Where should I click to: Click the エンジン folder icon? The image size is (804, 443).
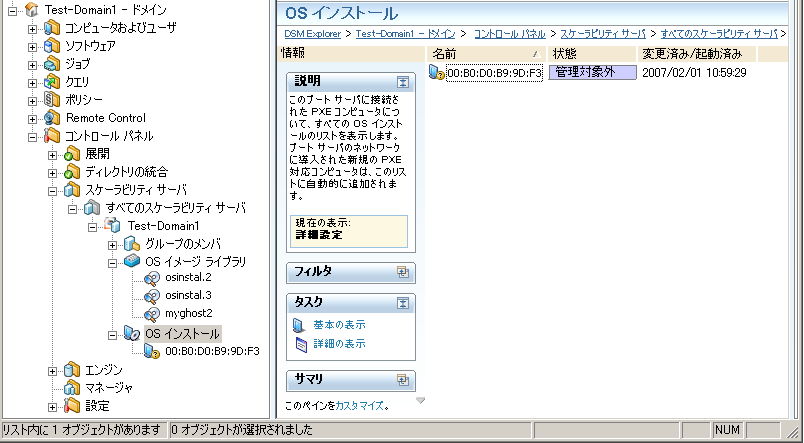tap(72, 370)
